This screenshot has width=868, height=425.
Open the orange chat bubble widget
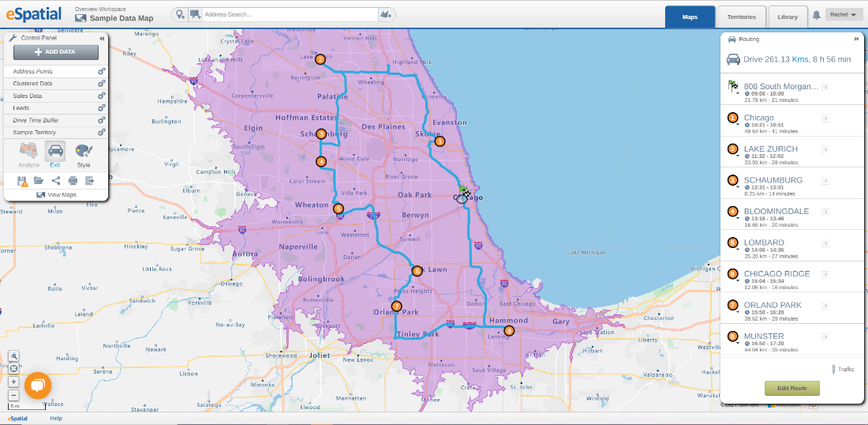click(x=38, y=386)
